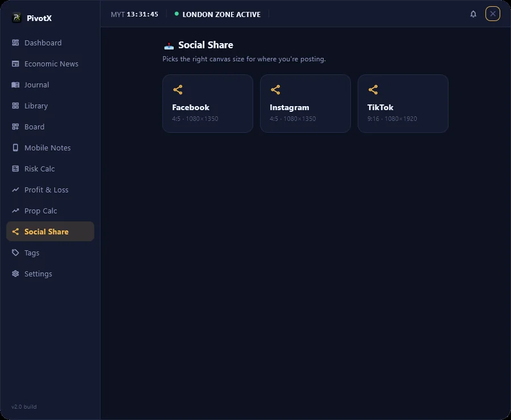511x420 pixels.
Task: Click the Prop Calc trend icon
Action: click(15, 211)
